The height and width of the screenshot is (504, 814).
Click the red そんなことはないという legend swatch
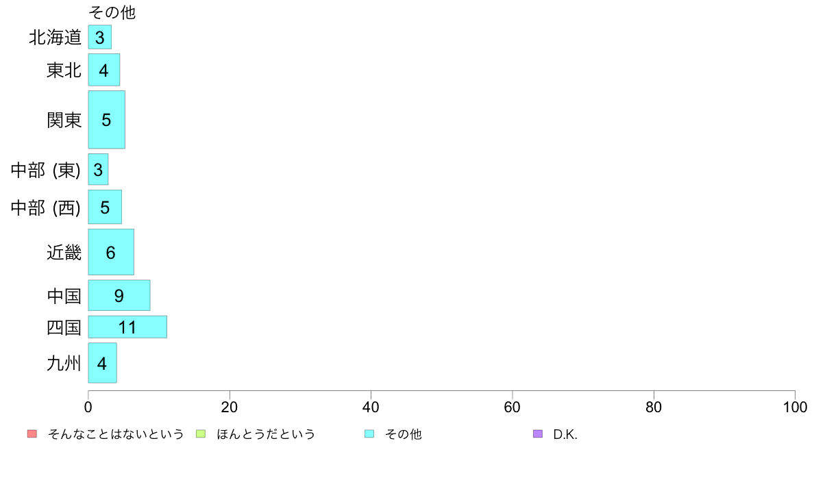[x=32, y=434]
